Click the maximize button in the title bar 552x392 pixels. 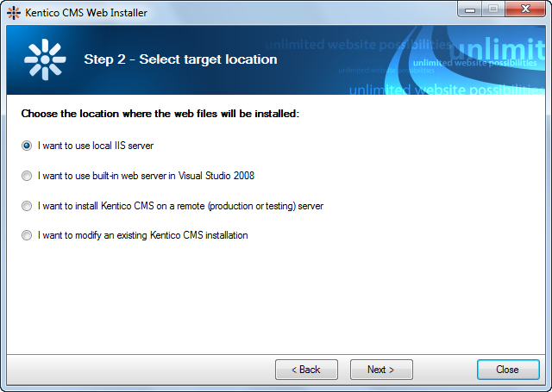pos(493,10)
